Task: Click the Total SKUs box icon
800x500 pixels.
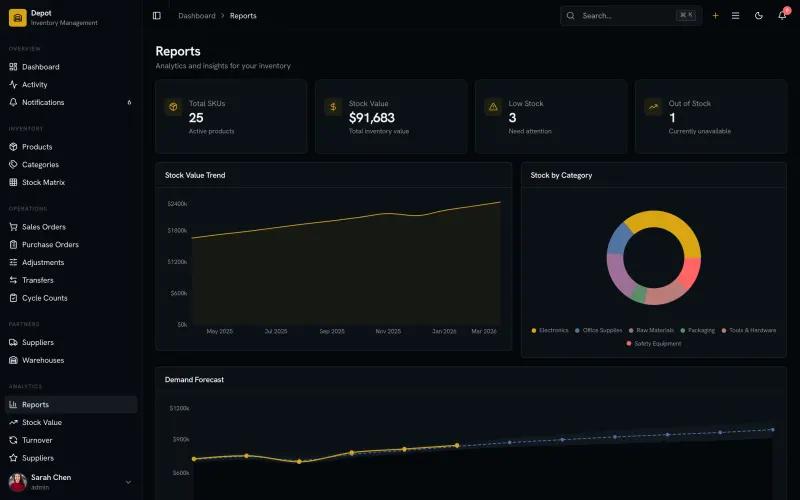Action: [173, 107]
